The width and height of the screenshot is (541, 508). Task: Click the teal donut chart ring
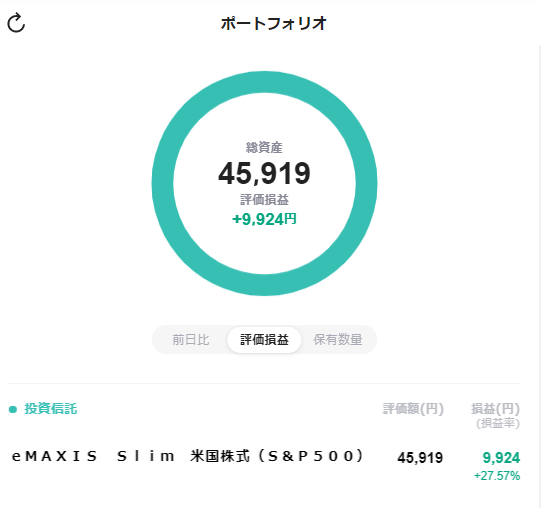(264, 82)
